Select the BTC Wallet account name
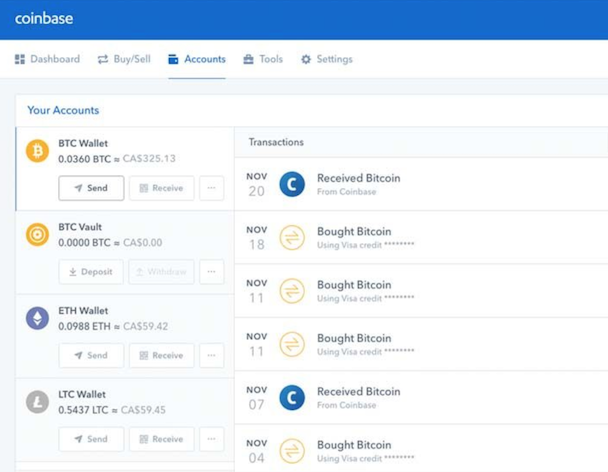Screen dimensions: 608x472 point(83,144)
